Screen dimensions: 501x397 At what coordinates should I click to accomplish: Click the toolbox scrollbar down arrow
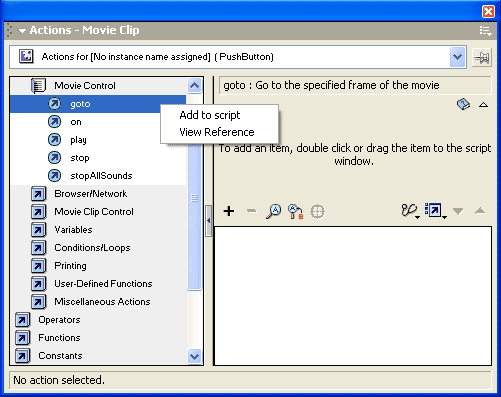click(194, 356)
